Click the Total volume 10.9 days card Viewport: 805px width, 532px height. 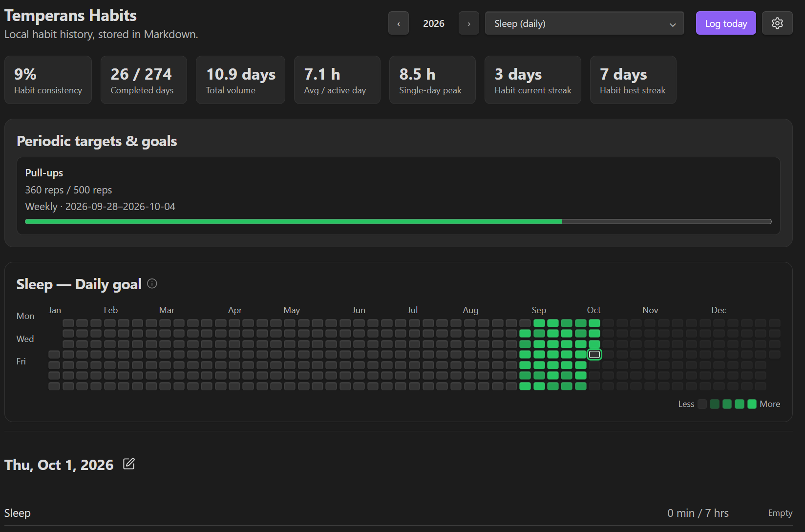click(240, 80)
